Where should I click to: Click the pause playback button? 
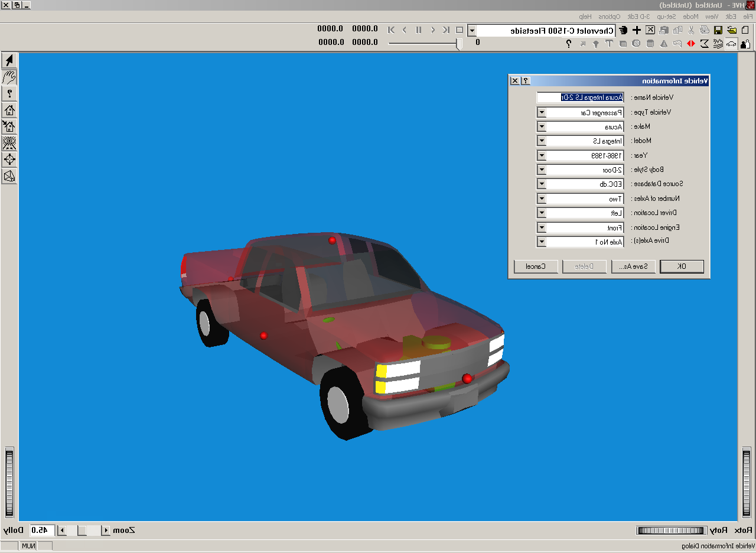[418, 30]
